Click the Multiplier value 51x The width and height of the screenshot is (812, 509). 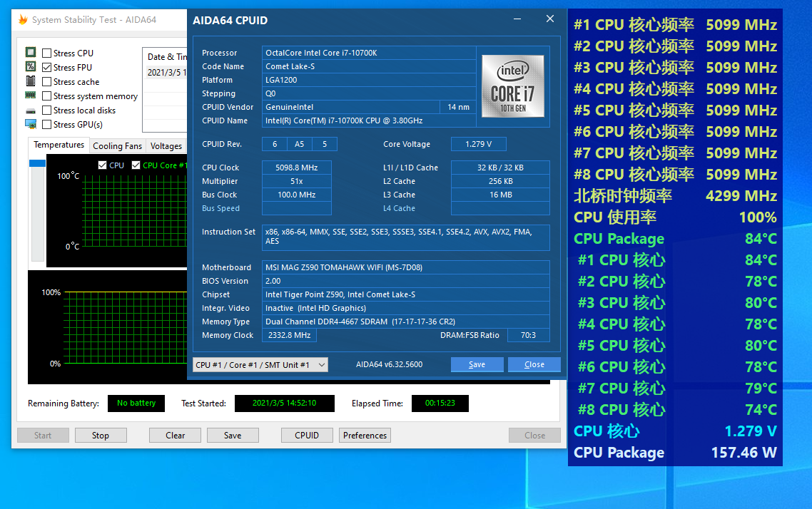point(297,181)
